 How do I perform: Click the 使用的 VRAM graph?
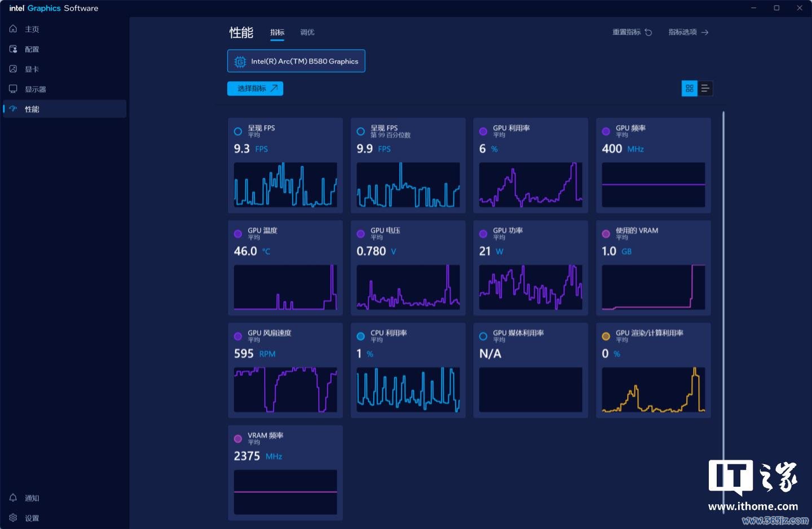coord(654,287)
